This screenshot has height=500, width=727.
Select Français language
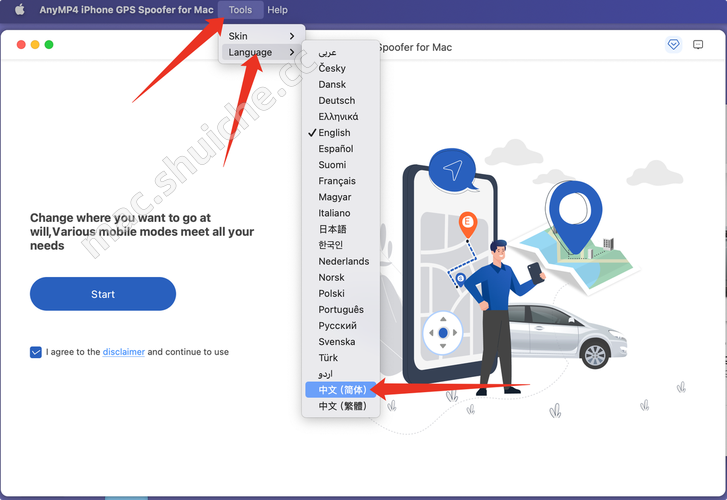click(341, 181)
